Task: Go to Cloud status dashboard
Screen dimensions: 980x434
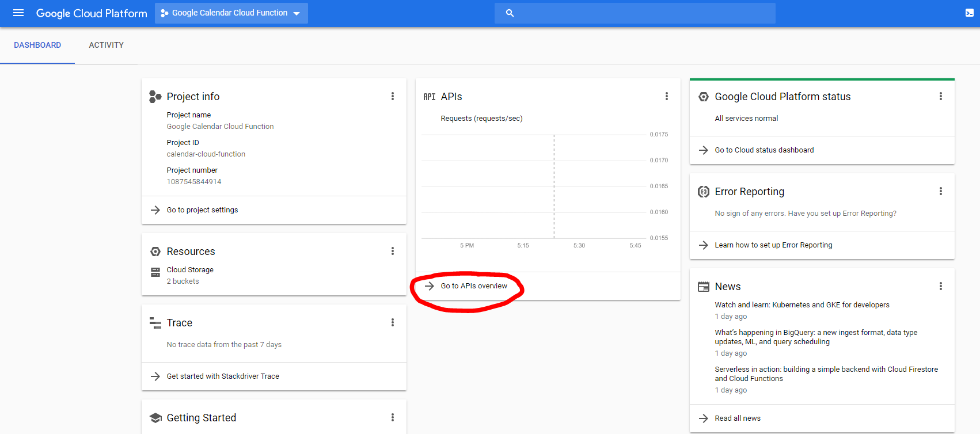Action: click(x=765, y=150)
